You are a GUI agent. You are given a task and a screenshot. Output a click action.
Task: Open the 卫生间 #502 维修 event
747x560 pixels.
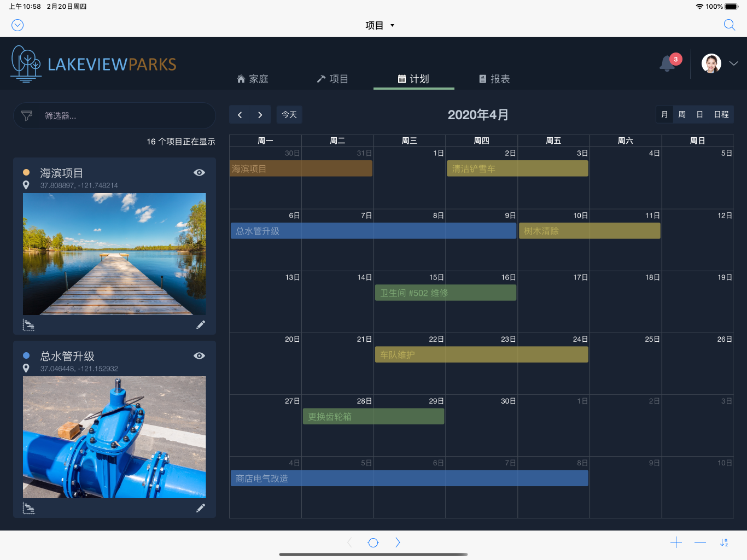point(446,293)
